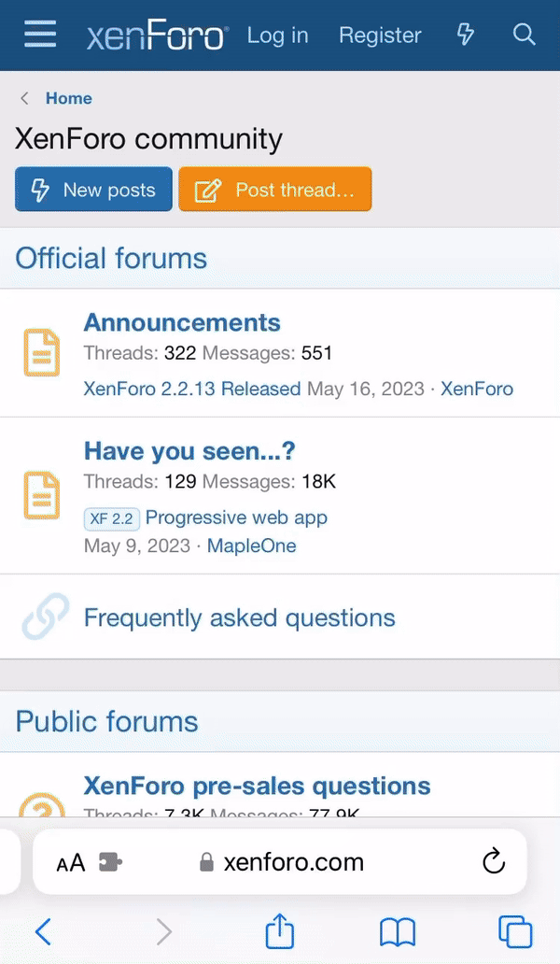560x964 pixels.
Task: Open Frequently asked questions link
Action: pyautogui.click(x=240, y=617)
